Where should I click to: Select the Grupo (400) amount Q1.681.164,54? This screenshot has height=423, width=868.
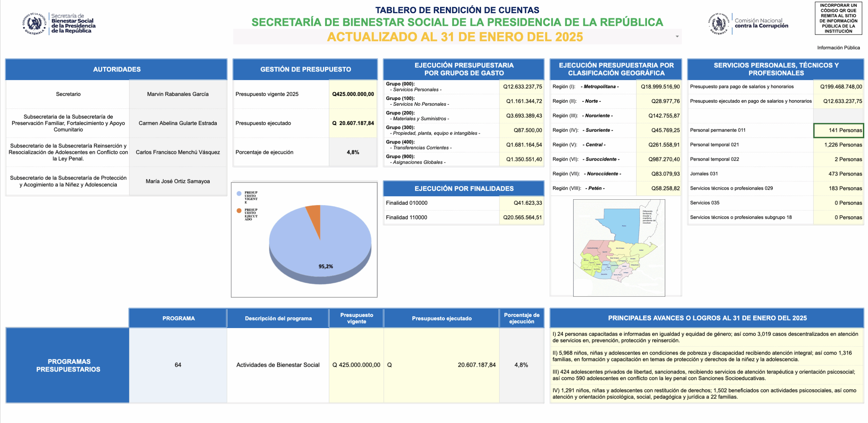(522, 145)
